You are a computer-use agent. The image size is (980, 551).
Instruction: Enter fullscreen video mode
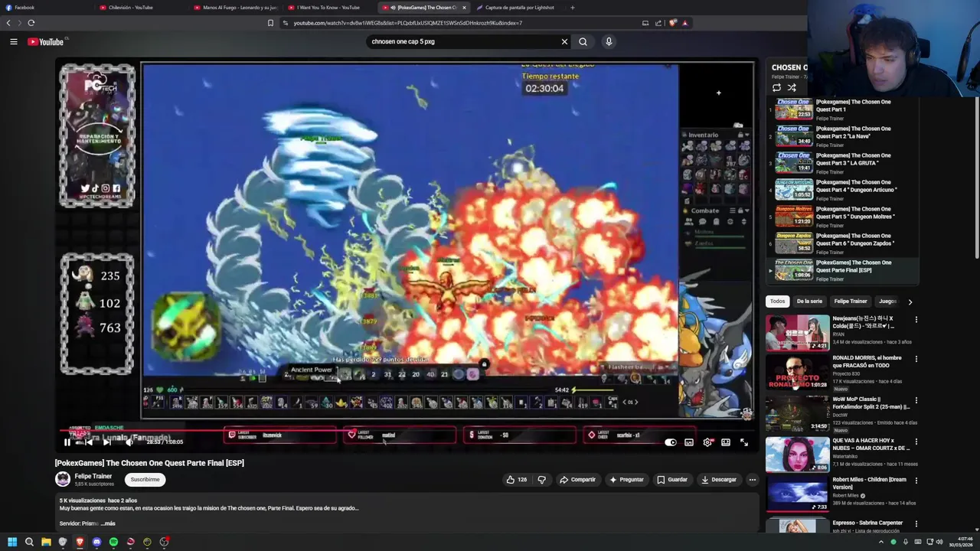744,442
